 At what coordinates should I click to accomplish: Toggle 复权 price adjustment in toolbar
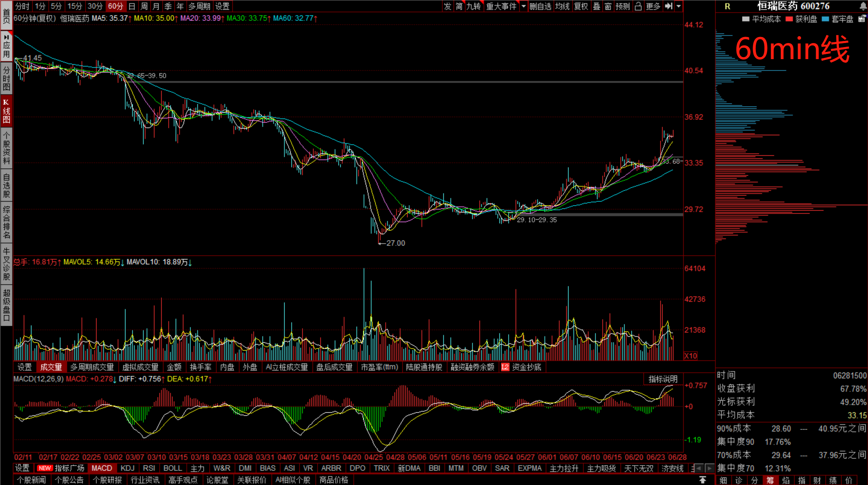point(581,6)
